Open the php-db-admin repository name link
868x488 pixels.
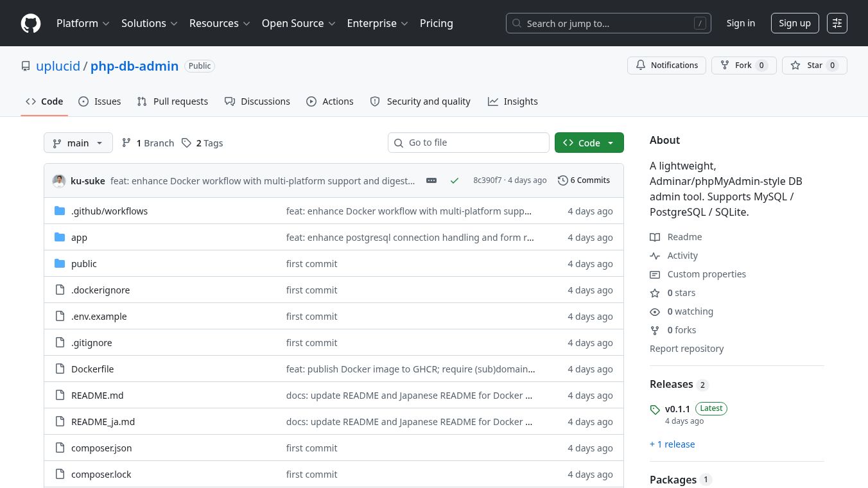point(134,66)
